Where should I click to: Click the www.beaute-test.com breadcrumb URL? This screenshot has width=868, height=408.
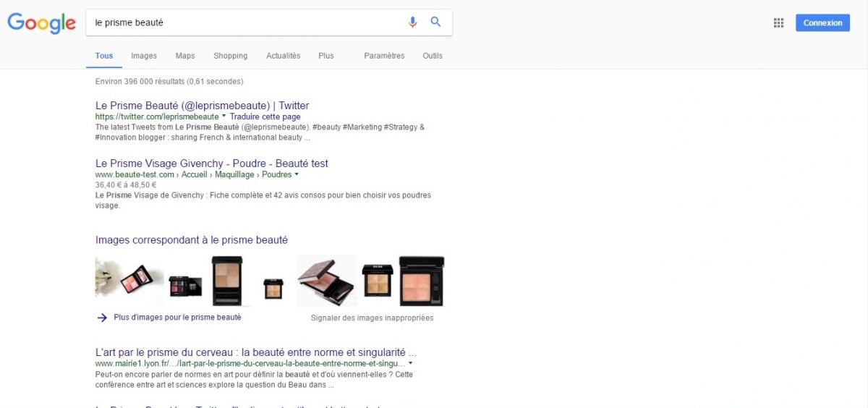pos(135,174)
